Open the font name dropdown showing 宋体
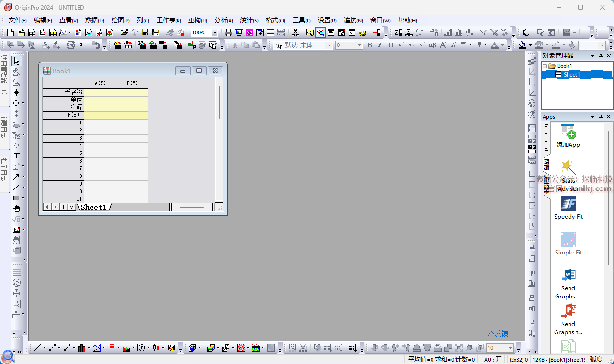Screen dimensions: 614x364 [330, 45]
